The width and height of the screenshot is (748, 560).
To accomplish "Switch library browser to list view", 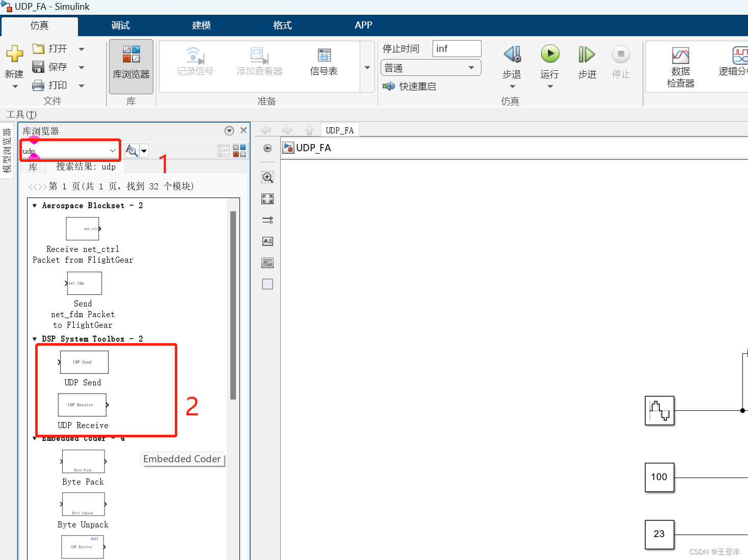I will click(x=223, y=150).
